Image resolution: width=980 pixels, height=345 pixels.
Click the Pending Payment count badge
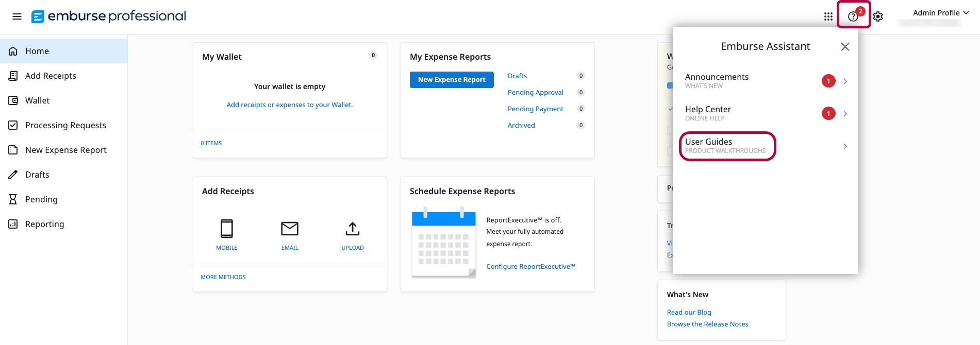coord(581,109)
